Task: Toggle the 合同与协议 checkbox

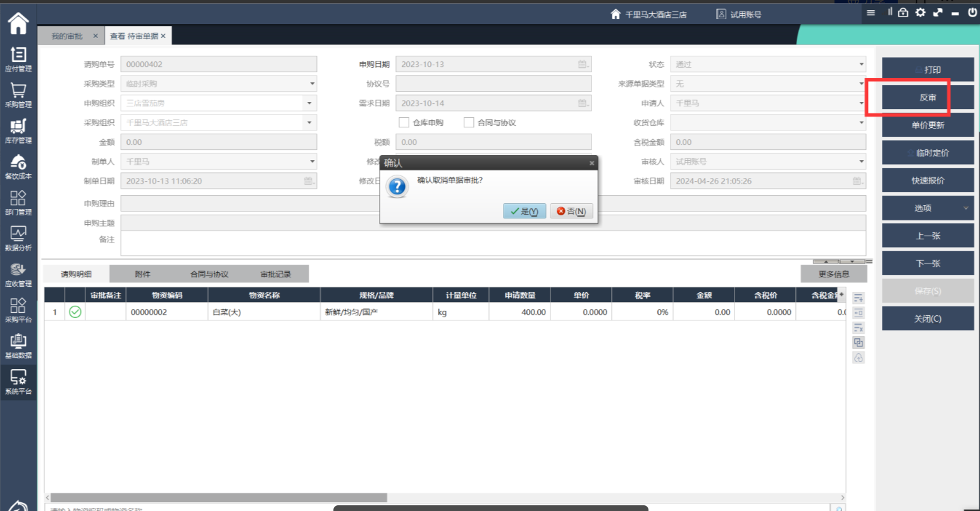Action: click(469, 123)
